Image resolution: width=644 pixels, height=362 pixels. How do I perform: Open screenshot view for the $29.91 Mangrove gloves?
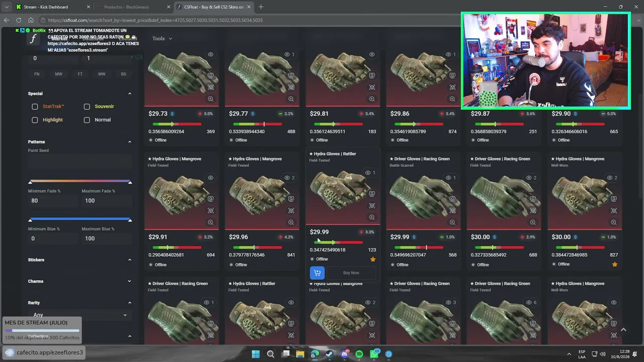click(211, 199)
